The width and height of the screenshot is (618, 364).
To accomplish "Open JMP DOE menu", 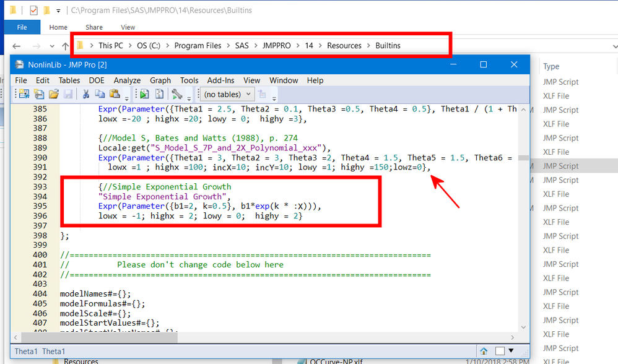I will pos(97,80).
